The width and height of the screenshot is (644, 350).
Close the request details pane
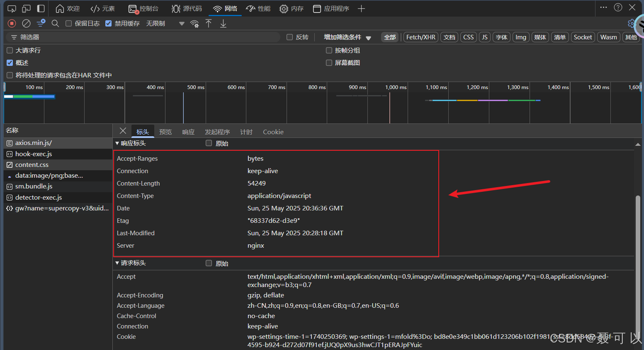[123, 131]
